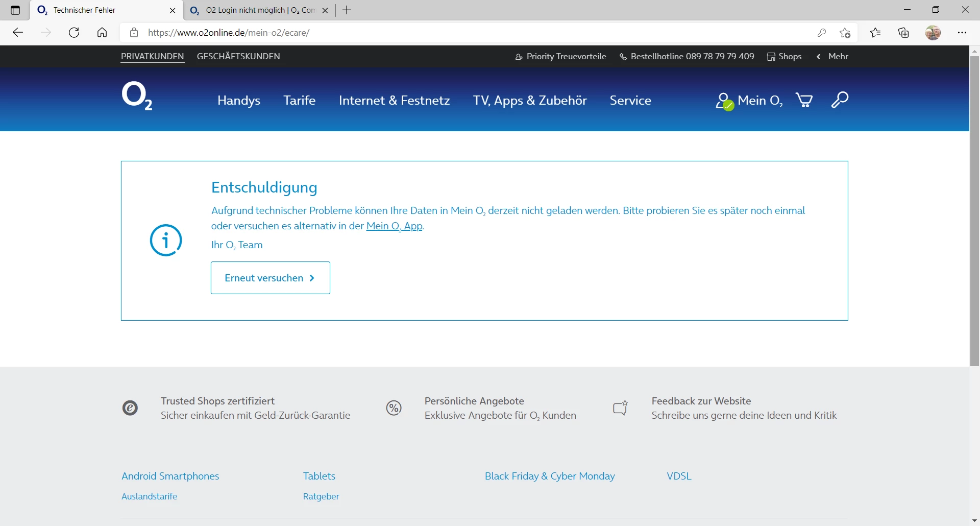Image resolution: width=980 pixels, height=526 pixels.
Task: Open a new browser tab
Action: [347, 10]
